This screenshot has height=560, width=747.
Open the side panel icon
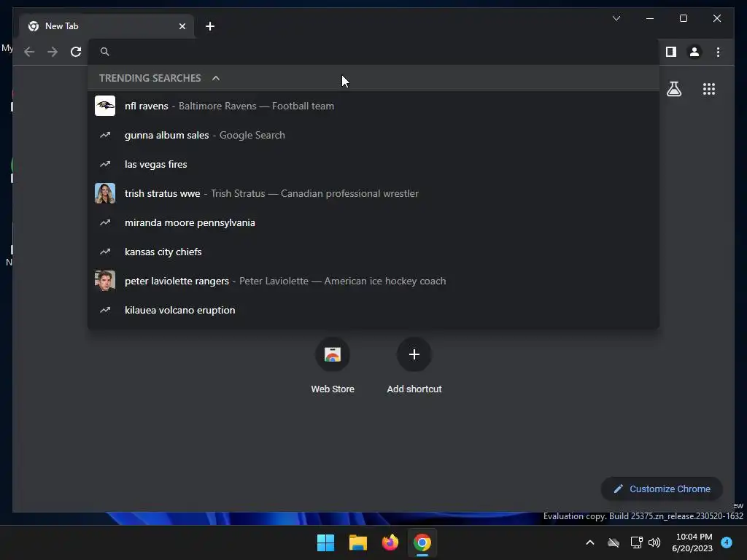671,52
